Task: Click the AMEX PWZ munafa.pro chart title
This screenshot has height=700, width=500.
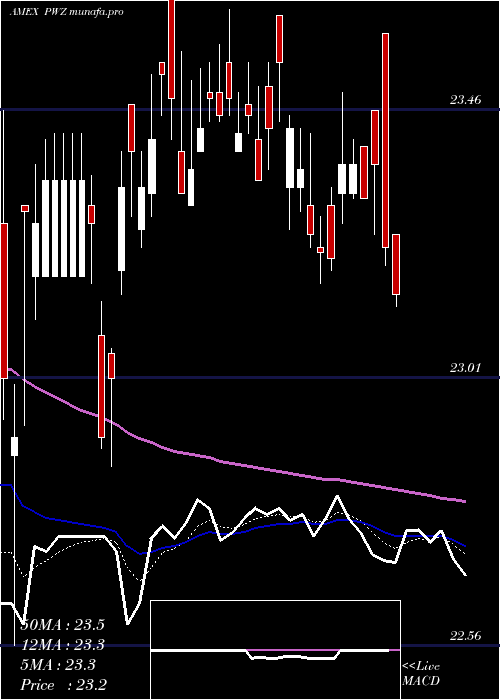Action: [x=67, y=12]
